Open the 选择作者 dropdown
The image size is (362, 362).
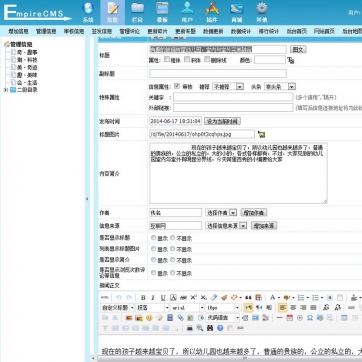(221, 213)
